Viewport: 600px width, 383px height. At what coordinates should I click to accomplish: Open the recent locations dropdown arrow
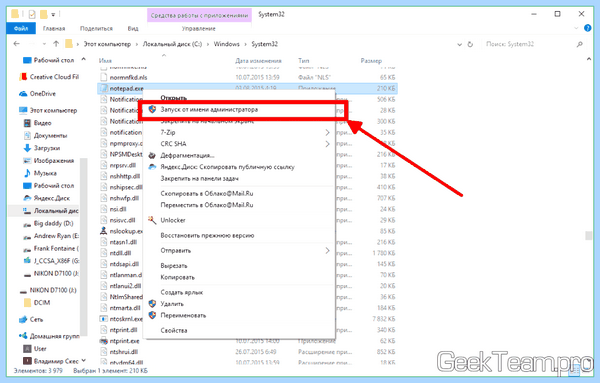tap(44, 44)
